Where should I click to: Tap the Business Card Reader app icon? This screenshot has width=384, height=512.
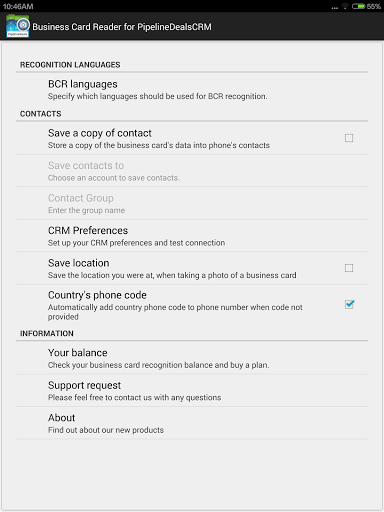pos(18,26)
